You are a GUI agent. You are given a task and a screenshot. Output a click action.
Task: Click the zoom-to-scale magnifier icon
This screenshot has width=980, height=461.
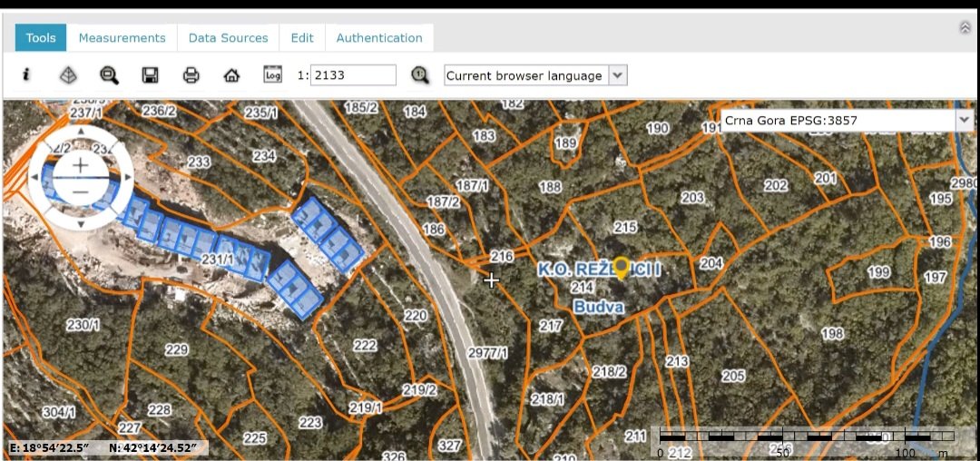(419, 75)
